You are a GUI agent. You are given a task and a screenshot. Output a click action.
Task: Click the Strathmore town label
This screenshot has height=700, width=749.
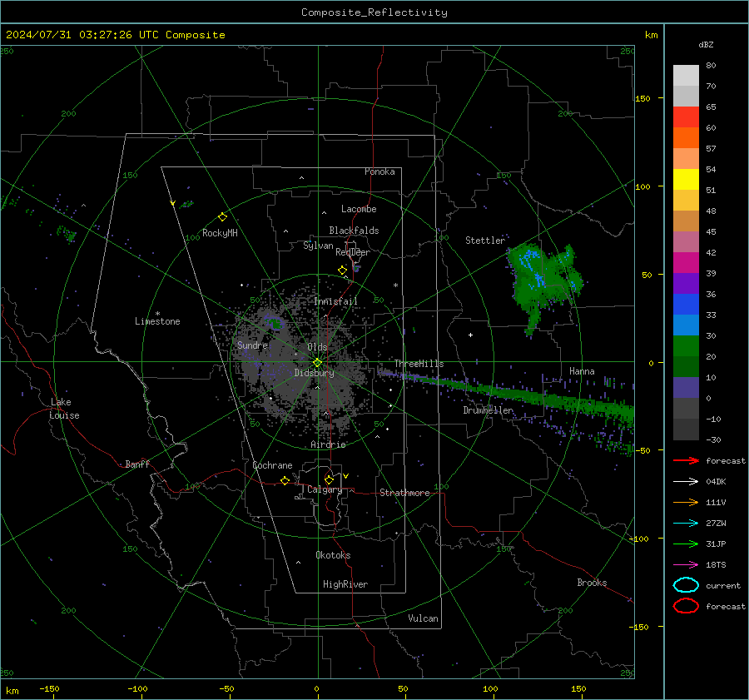[x=404, y=493]
